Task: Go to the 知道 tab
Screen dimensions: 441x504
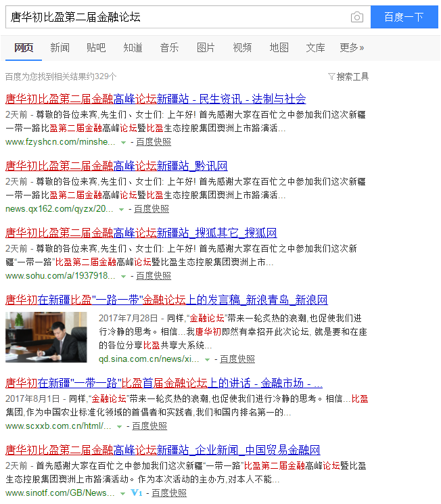Action: click(133, 47)
